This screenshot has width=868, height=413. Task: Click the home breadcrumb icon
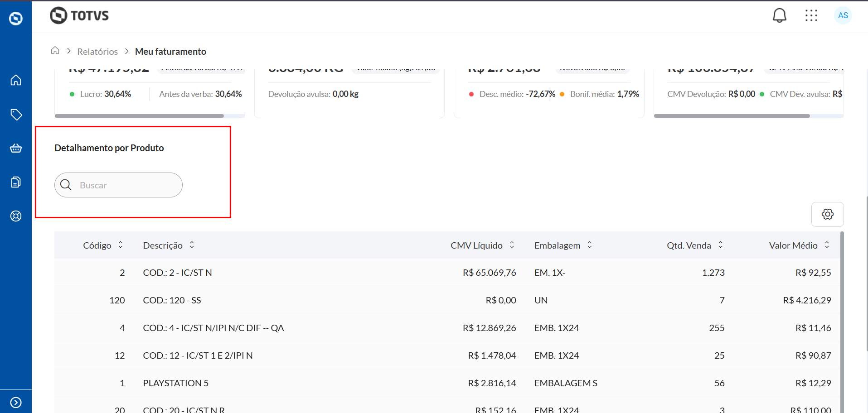click(x=55, y=51)
